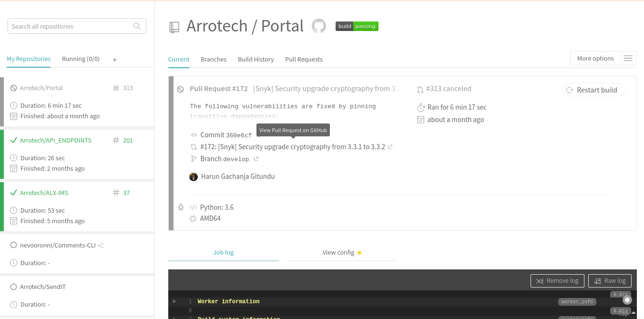The image size is (644, 319).
Task: Open Arrotech owner link in title
Action: (x=217, y=26)
